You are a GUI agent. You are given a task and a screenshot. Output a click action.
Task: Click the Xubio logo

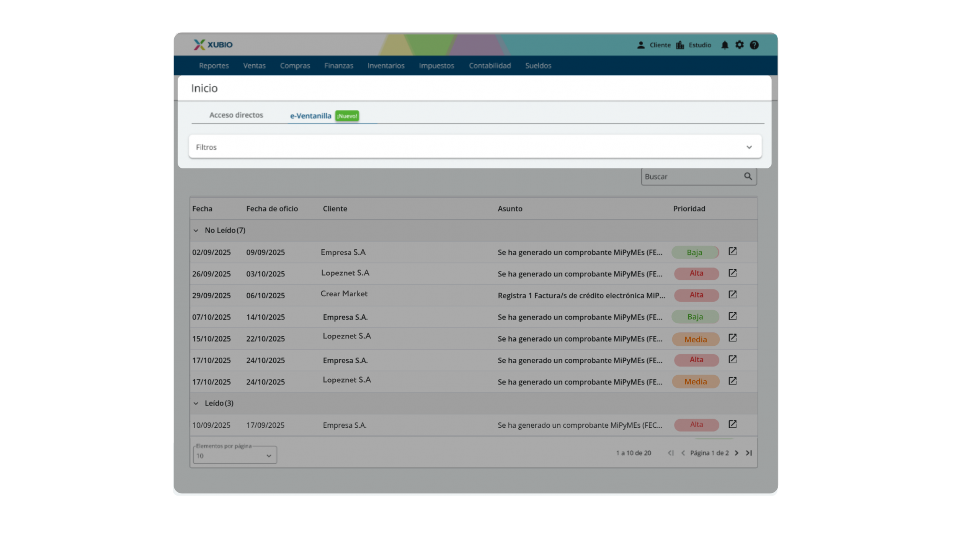coord(213,45)
